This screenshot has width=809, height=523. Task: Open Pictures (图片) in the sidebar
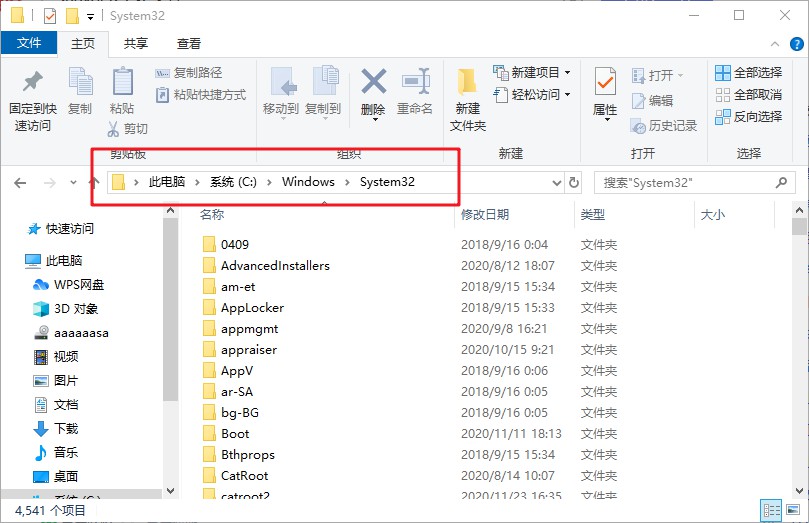[56, 381]
